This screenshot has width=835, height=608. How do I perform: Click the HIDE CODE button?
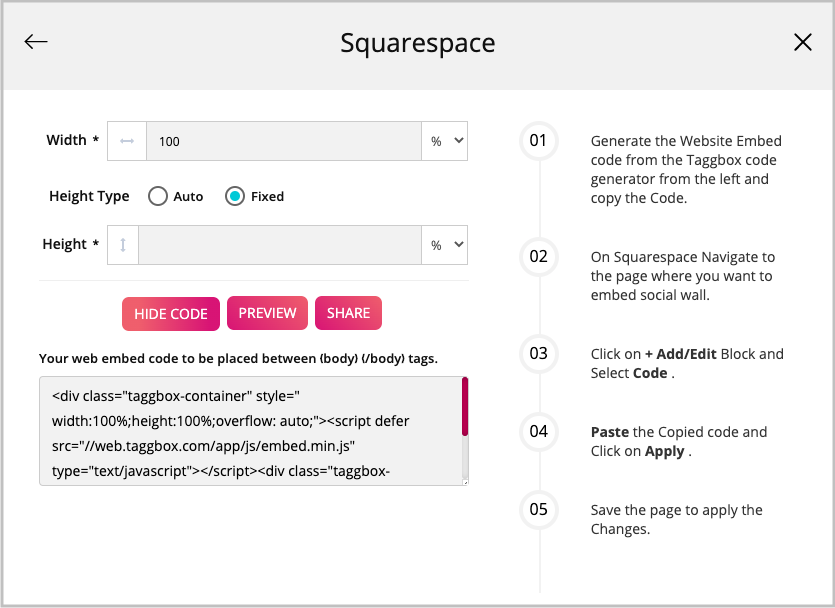(x=170, y=313)
